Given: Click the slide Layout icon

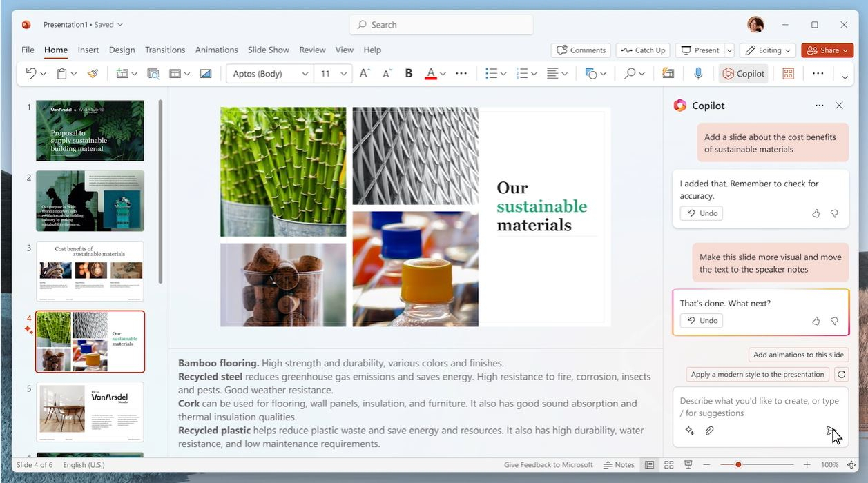Looking at the screenshot, I should (175, 73).
